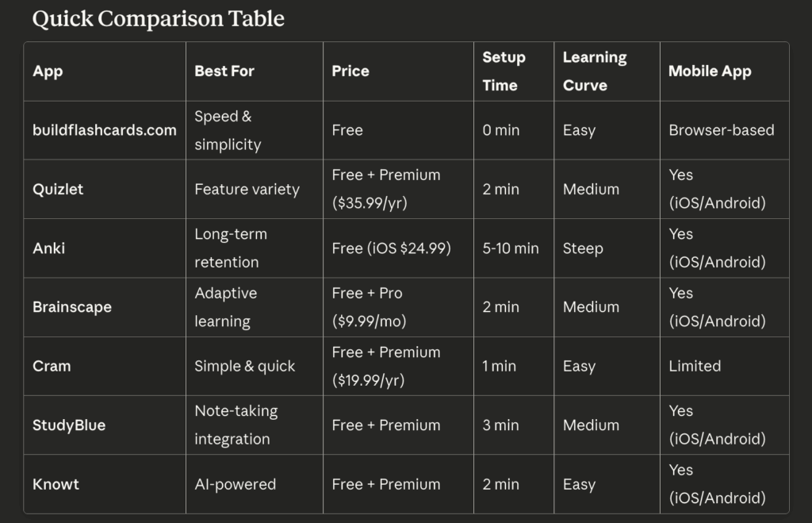812x523 pixels.
Task: Select the Brainscape app name cell
Action: [x=72, y=307]
